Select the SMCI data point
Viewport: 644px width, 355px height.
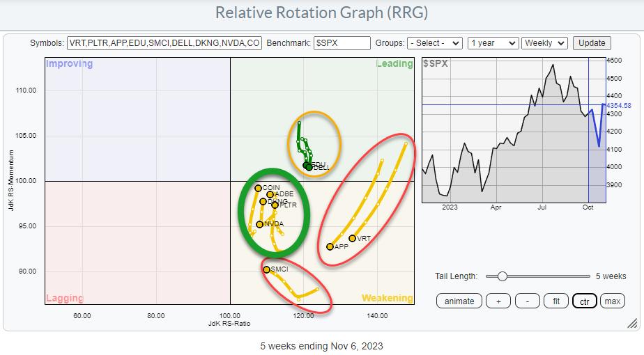(x=266, y=269)
